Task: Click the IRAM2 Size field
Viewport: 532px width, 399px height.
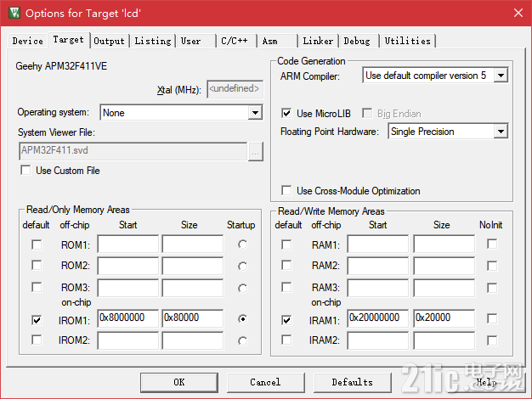Action: [444, 340]
